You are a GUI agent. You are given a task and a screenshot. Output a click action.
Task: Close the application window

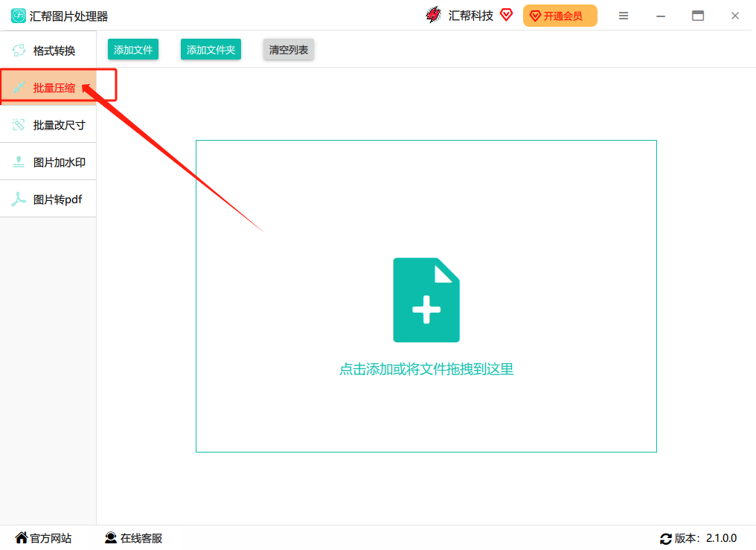click(x=734, y=16)
